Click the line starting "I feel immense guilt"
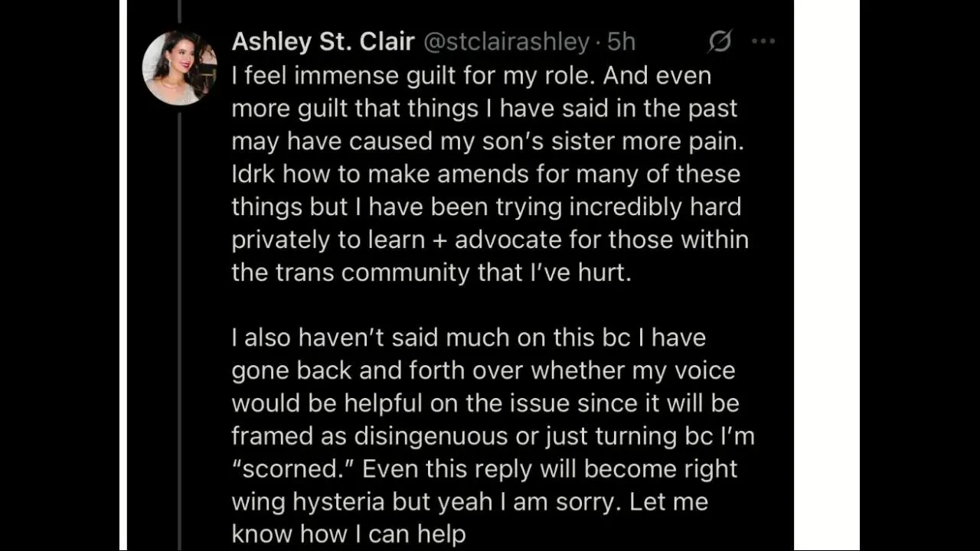This screenshot has height=551, width=980. 471,76
